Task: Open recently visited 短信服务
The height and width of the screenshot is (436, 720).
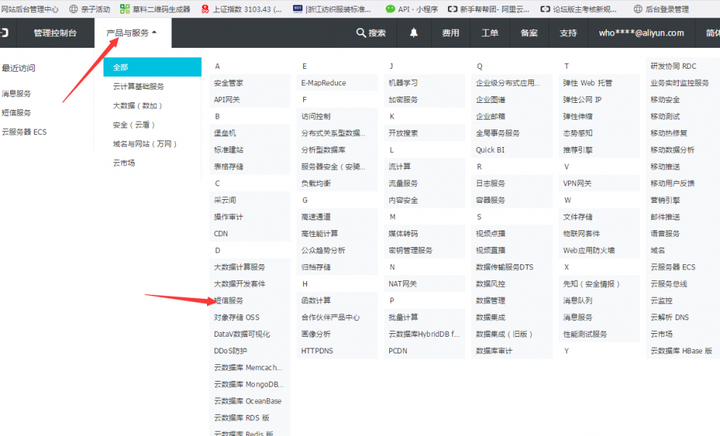Action: click(16, 112)
